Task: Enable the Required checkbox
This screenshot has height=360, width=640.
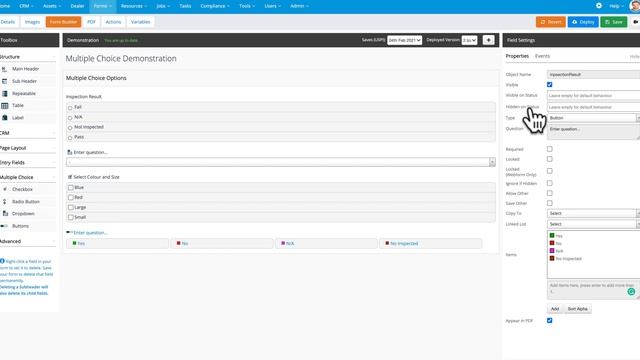Action: (549, 149)
